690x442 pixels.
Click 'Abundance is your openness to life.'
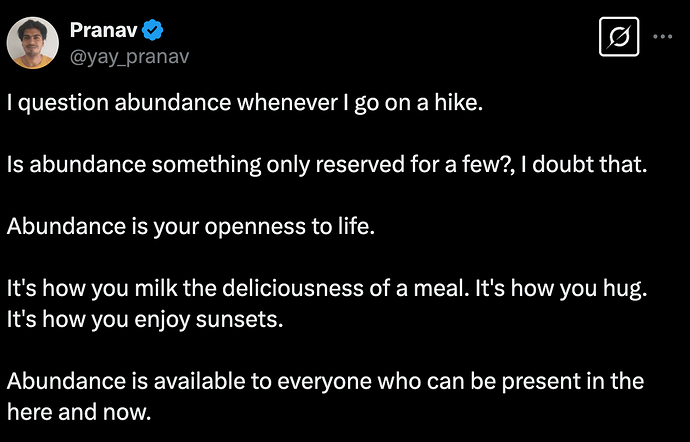click(191, 227)
